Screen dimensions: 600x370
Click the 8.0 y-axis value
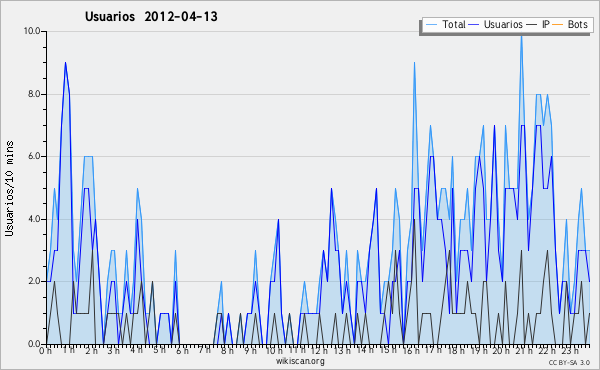pyautogui.click(x=34, y=94)
